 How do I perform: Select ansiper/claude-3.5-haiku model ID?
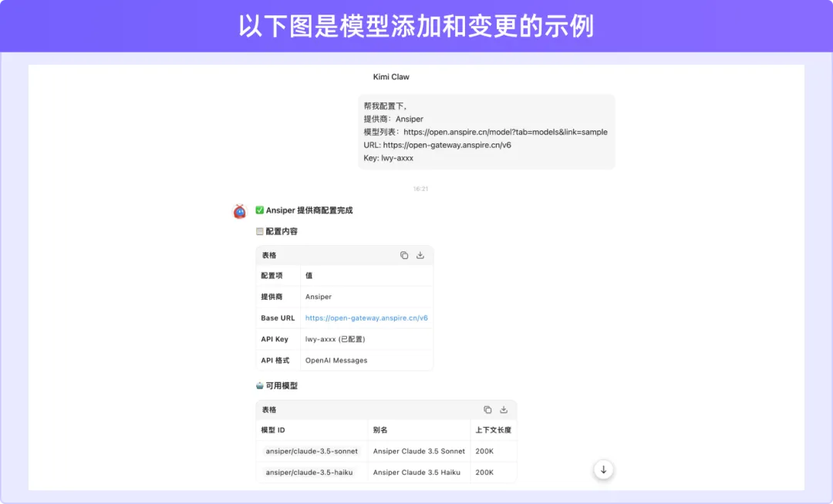click(x=309, y=472)
